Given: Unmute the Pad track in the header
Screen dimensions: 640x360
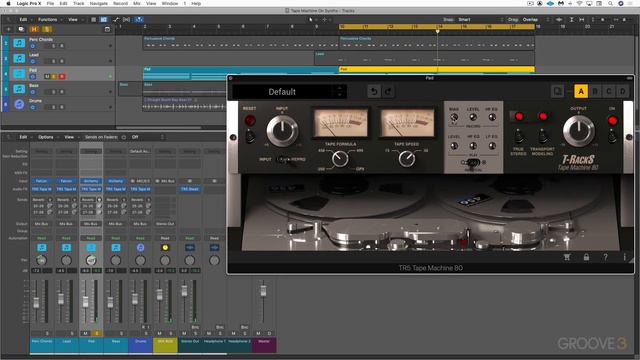Looking at the screenshot, I should tap(47, 76).
